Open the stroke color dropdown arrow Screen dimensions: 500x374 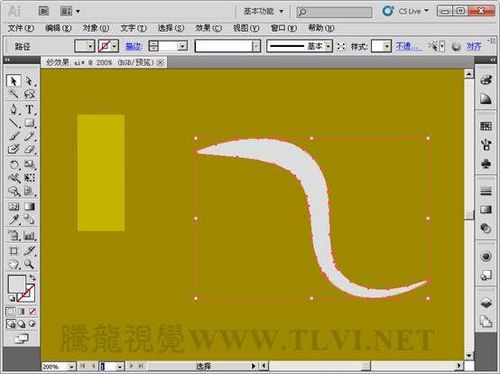tap(115, 46)
